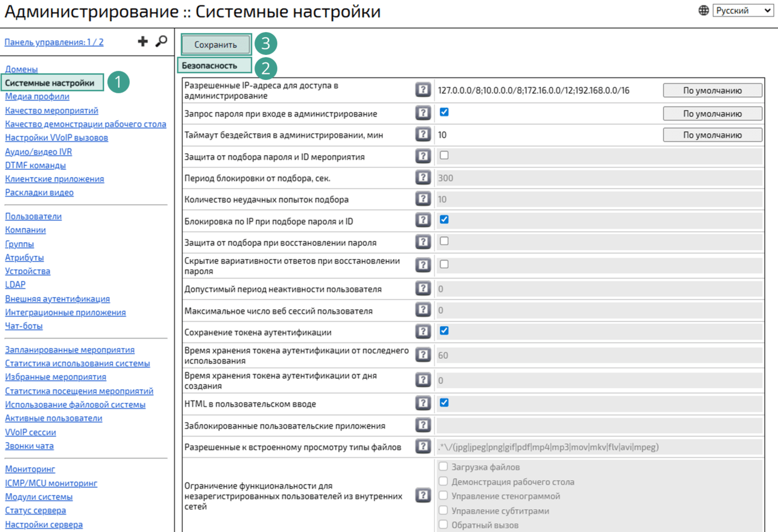Open Медиа профили link
The width and height of the screenshot is (778, 532).
click(x=37, y=97)
